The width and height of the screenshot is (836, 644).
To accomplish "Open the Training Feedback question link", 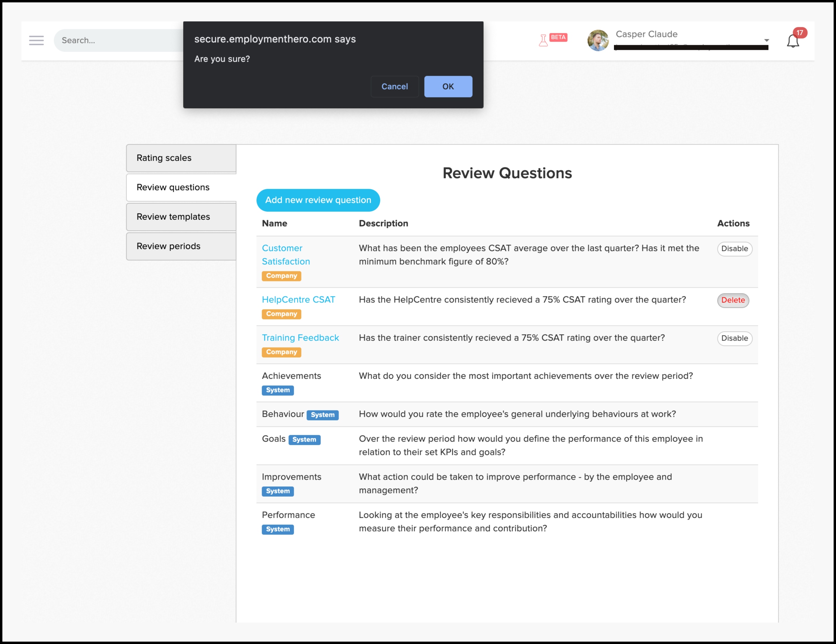I will pyautogui.click(x=300, y=338).
